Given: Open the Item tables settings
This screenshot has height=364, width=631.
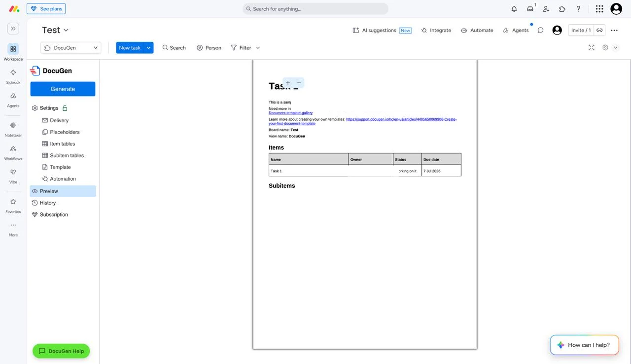Looking at the screenshot, I should (58, 144).
